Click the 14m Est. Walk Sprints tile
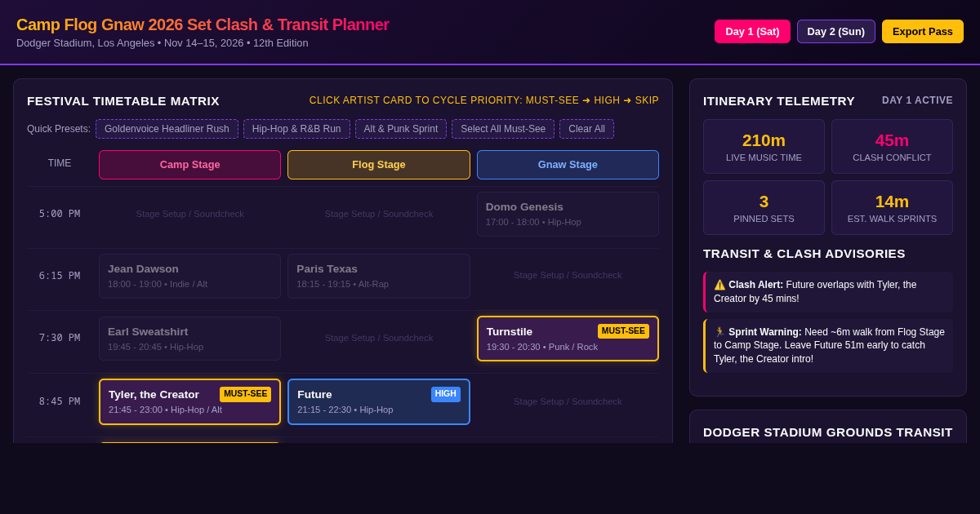The image size is (980, 514). [892, 208]
